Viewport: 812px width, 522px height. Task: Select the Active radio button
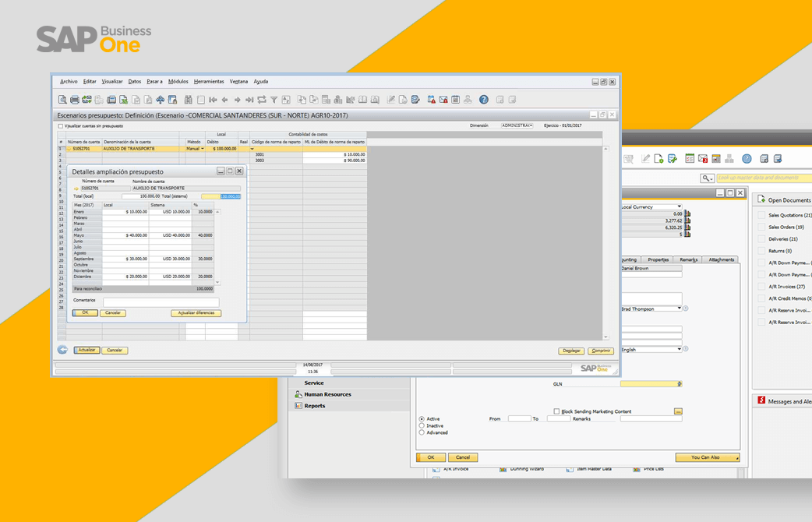[422, 419]
